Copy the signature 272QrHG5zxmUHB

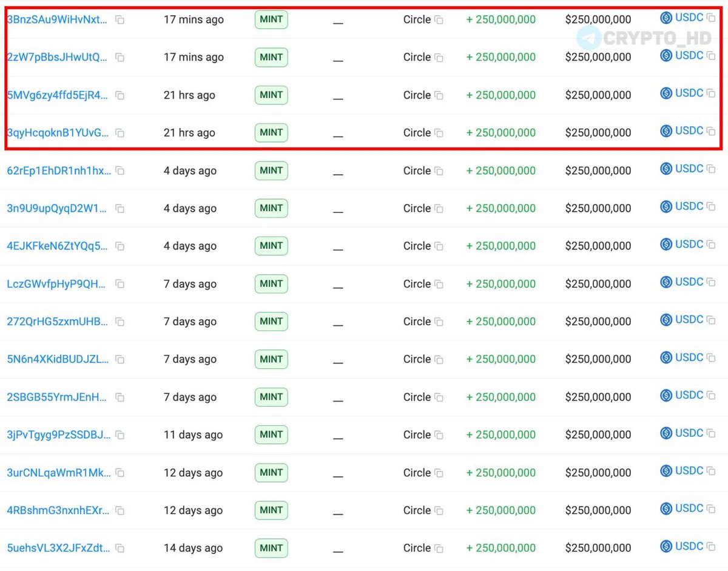point(120,322)
